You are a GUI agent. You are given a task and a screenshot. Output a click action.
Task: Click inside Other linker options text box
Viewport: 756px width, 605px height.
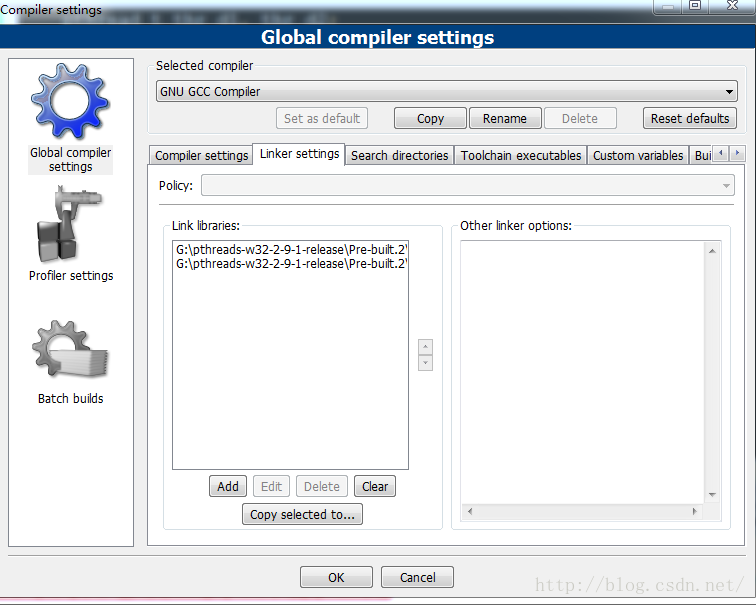coord(582,372)
